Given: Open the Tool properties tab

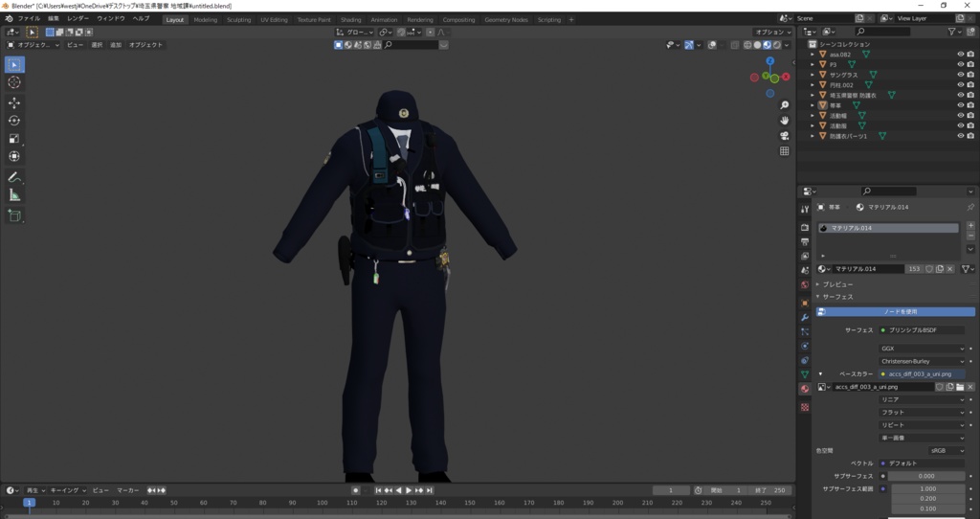Looking at the screenshot, I should (805, 209).
